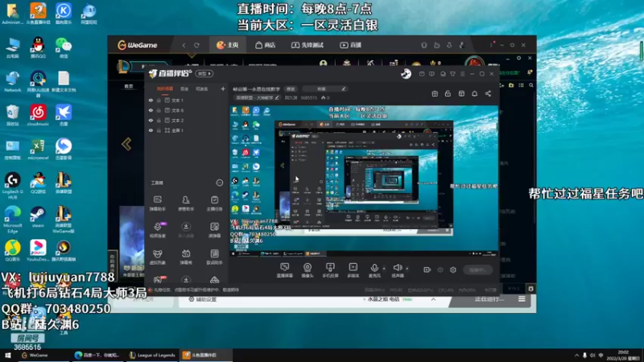This screenshot has width=644, height=362.
Task: Select the second scene tab in live companion
Action: [184, 88]
